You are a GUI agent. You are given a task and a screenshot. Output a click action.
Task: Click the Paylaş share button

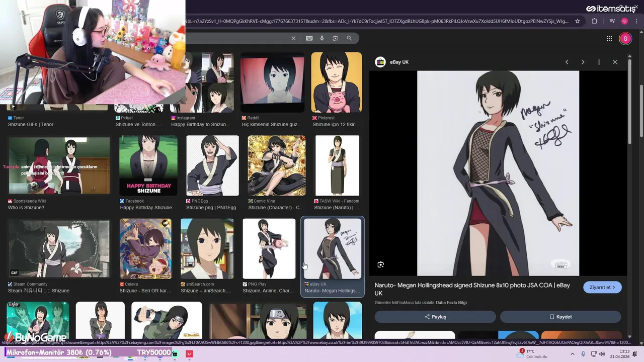(435, 317)
